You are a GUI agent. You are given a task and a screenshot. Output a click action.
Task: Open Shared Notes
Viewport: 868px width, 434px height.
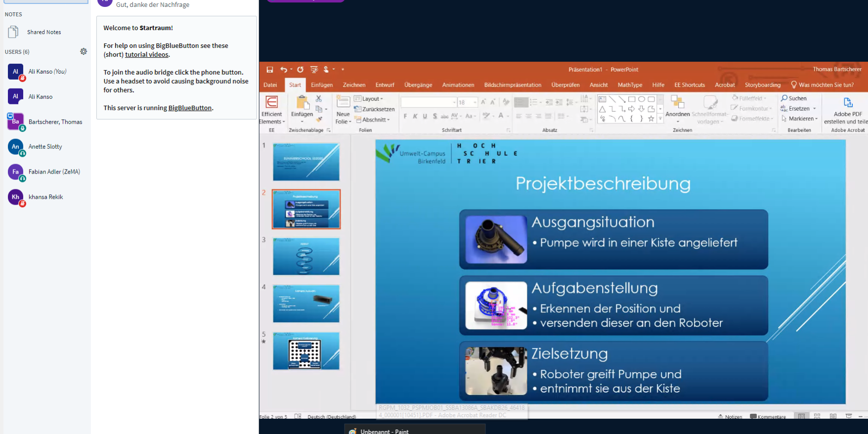pos(44,32)
